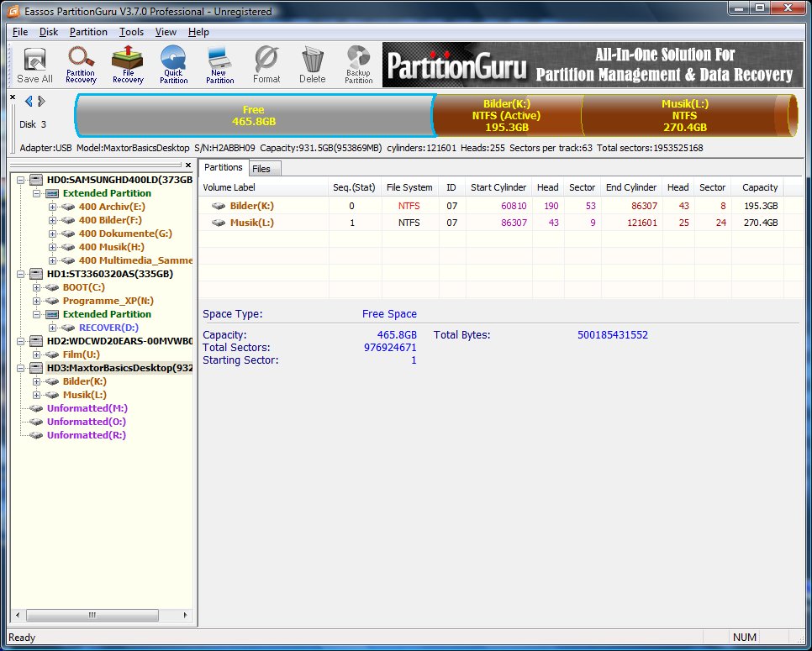Click the 500185431552 total bytes value

point(613,335)
